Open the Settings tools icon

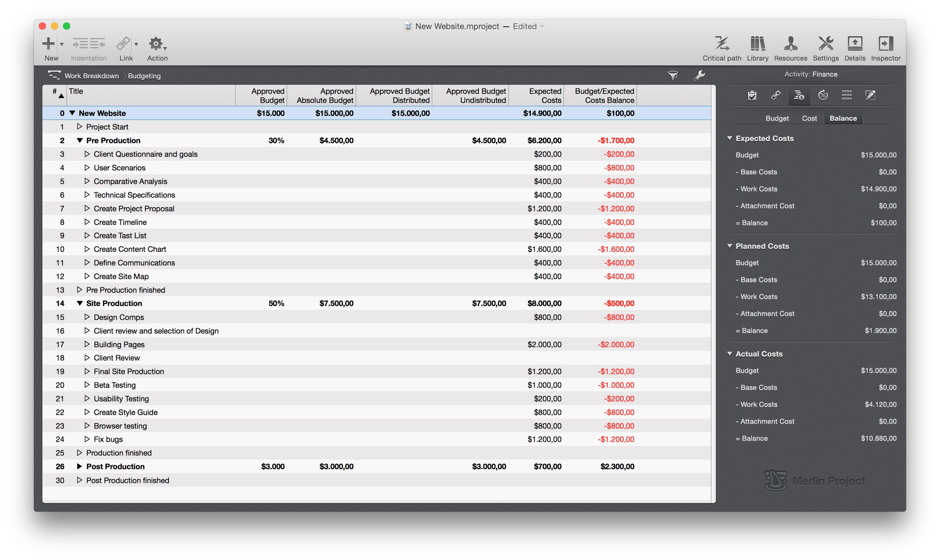coord(826,44)
